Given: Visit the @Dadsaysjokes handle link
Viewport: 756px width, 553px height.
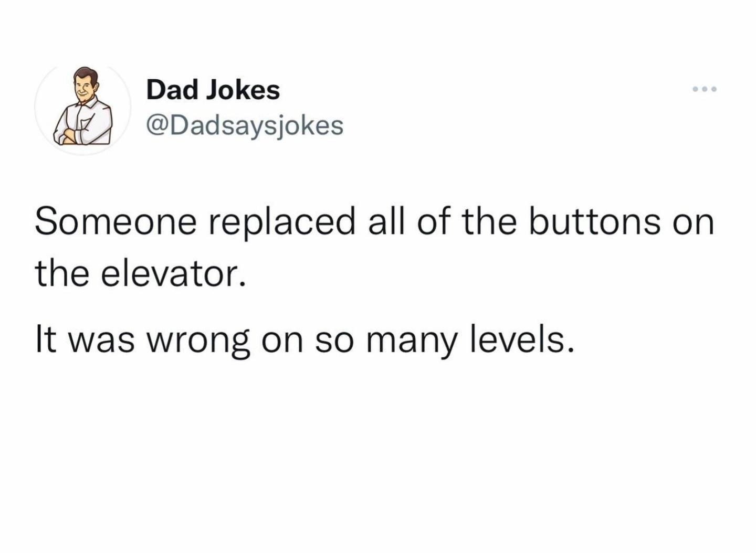Looking at the screenshot, I should point(245,125).
